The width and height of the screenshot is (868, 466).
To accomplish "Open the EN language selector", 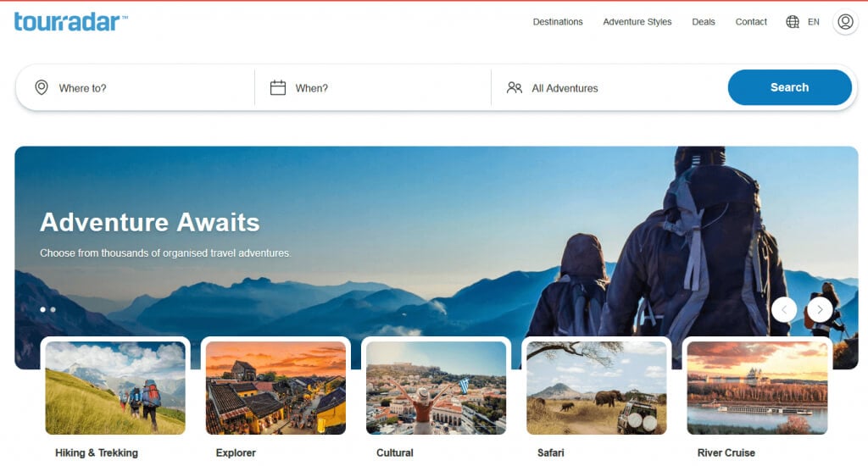I will pyautogui.click(x=813, y=21).
